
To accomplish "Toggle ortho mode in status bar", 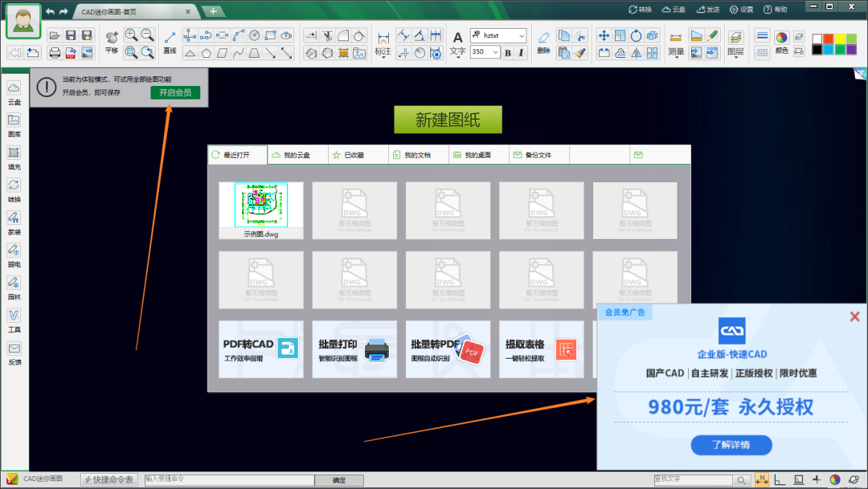I will pyautogui.click(x=780, y=479).
